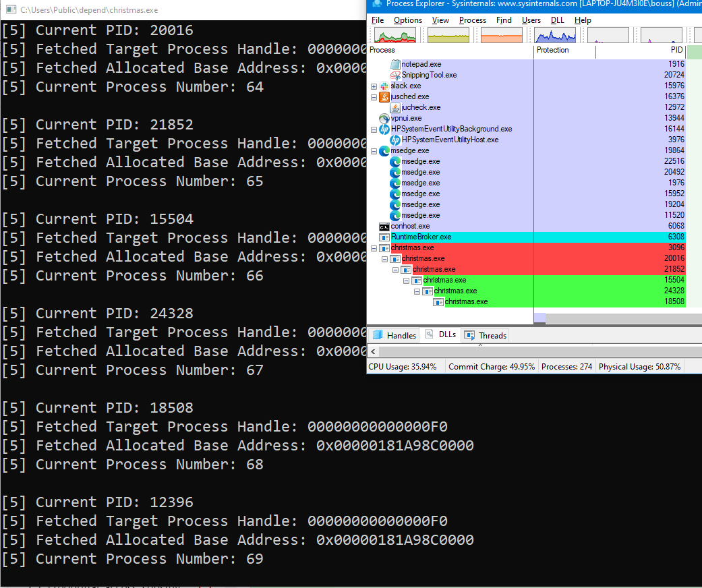Click the jusched.exe Java icon

click(384, 96)
